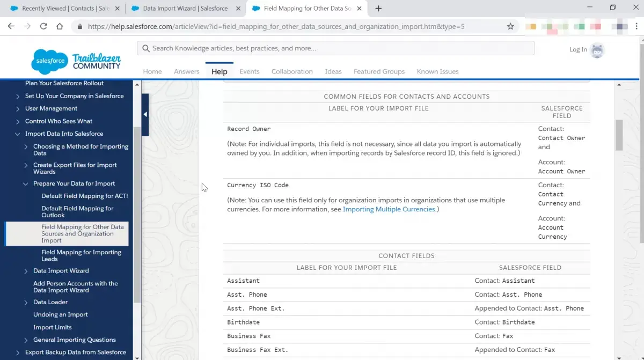Collapse Import Data Into Salesforce chevron
Image resolution: width=644 pixels, height=360 pixels.
(18, 134)
